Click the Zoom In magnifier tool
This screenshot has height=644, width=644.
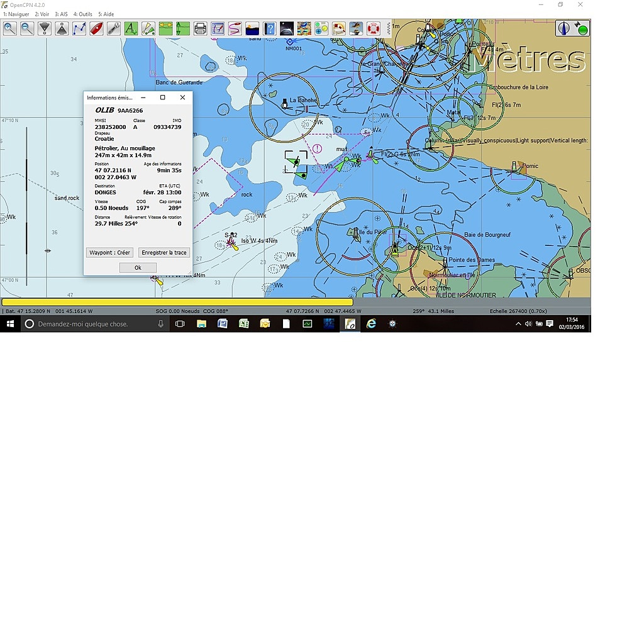[x=10, y=28]
